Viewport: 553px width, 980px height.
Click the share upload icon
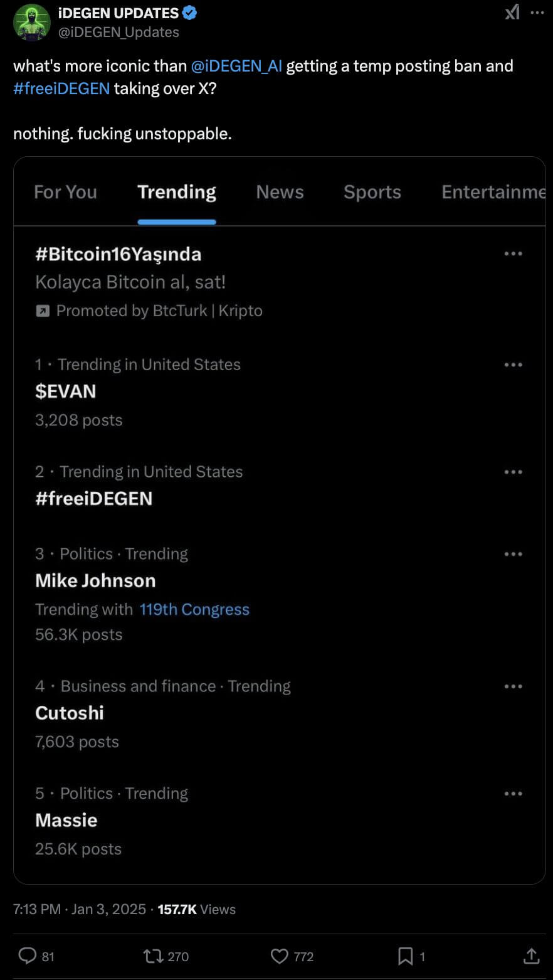pos(531,956)
